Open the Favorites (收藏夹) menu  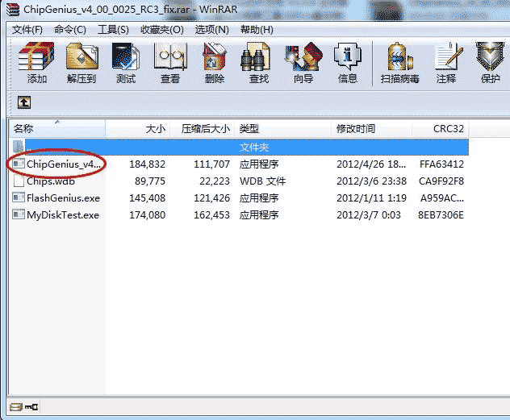click(162, 30)
